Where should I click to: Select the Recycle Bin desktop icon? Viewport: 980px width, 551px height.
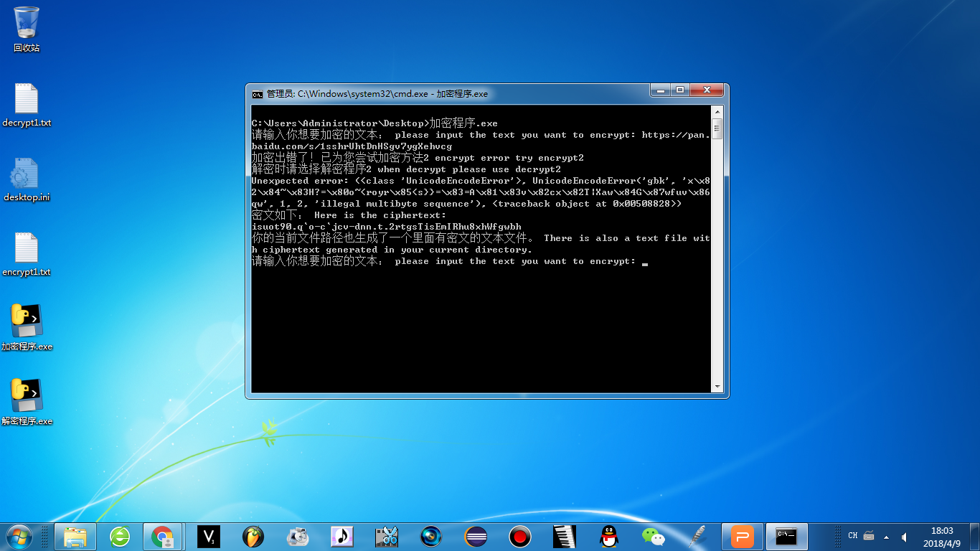tap(27, 29)
